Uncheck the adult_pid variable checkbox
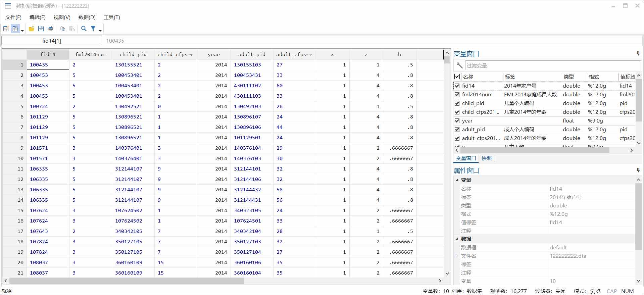Image resolution: width=644 pixels, height=295 pixels. (x=457, y=130)
